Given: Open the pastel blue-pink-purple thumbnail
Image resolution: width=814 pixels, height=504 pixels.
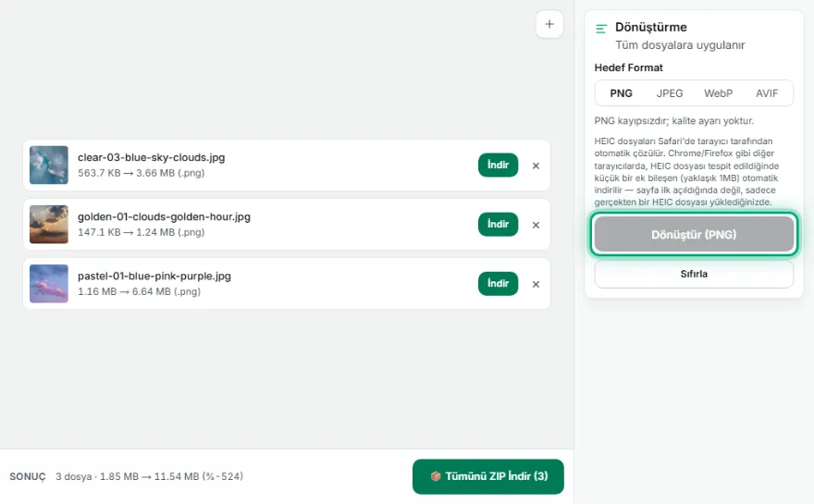Looking at the screenshot, I should coord(49,283).
